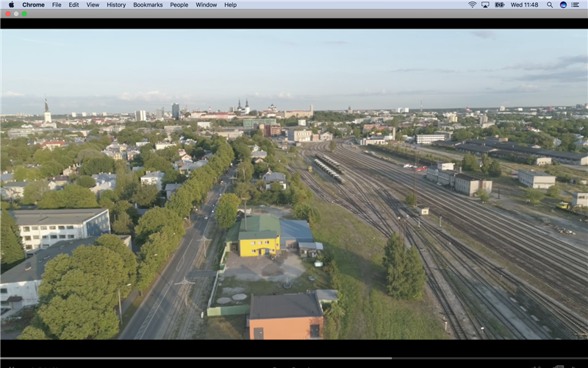
Task: Open the Edit menu
Action: tap(73, 4)
